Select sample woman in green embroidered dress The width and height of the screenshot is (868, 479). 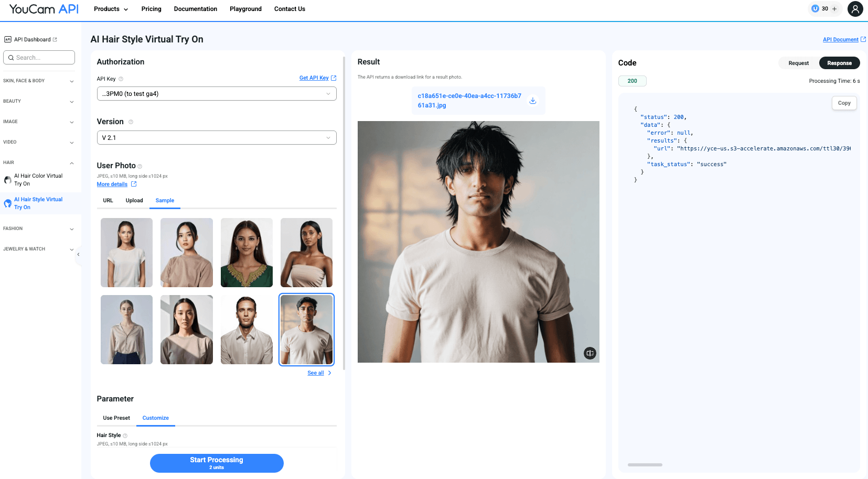click(x=247, y=253)
